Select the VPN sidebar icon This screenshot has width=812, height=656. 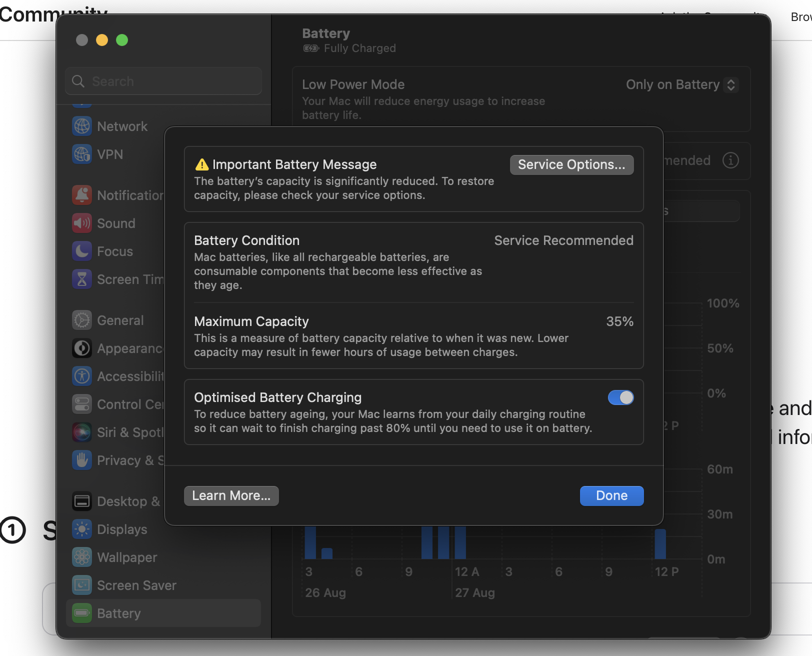82,154
